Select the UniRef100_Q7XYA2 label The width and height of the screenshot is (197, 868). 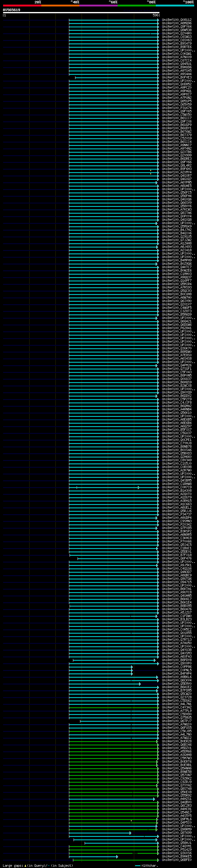(177, 785)
